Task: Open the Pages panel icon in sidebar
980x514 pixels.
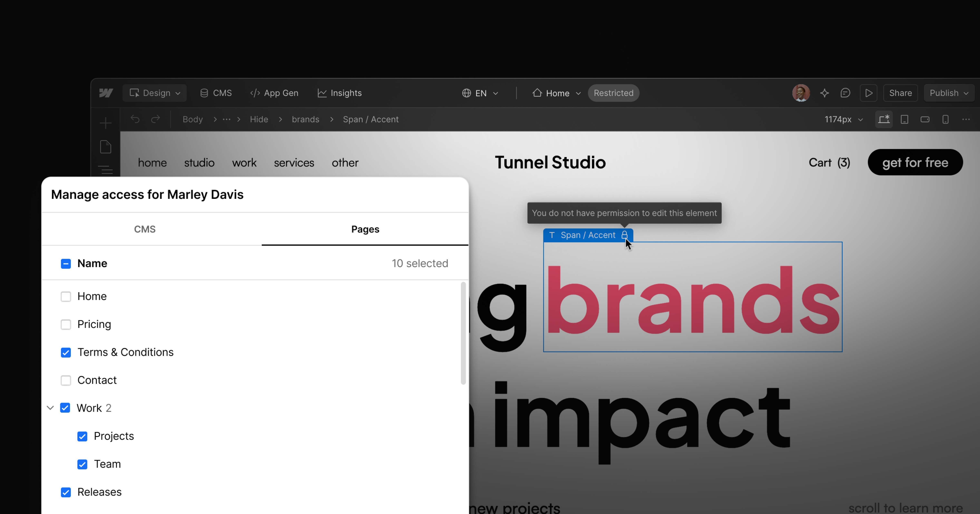Action: coord(105,147)
